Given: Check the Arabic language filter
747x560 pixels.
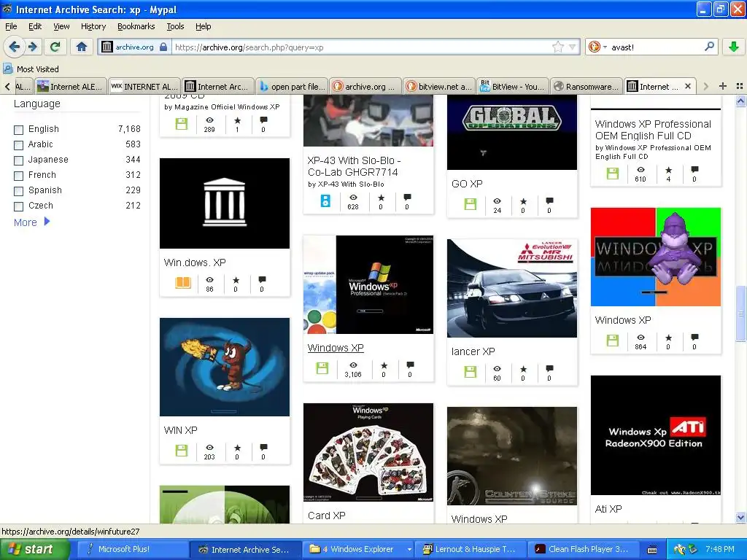Looking at the screenshot, I should coord(18,145).
